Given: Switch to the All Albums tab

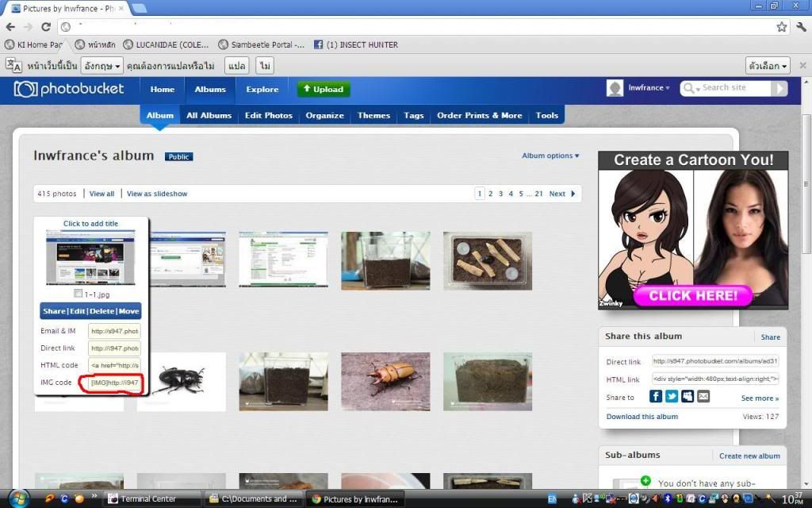Looking at the screenshot, I should (x=209, y=115).
